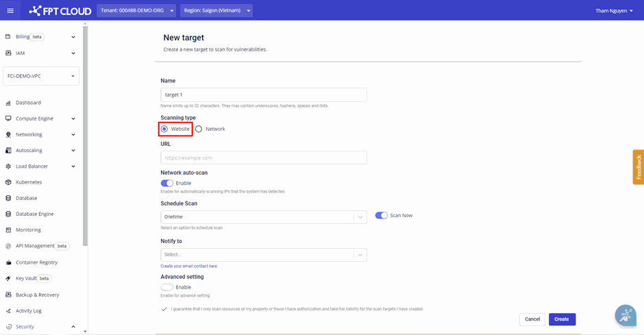Click the FPT Cloud logo

tap(60, 11)
